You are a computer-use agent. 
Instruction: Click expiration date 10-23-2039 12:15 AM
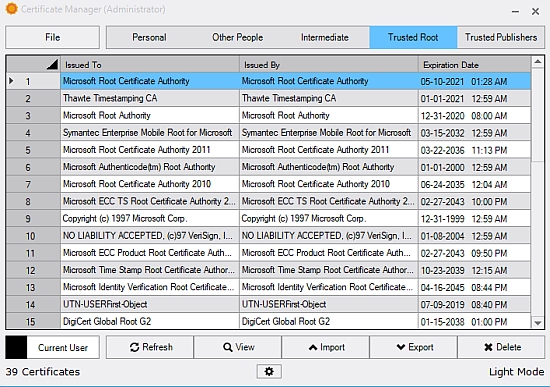[475, 270]
